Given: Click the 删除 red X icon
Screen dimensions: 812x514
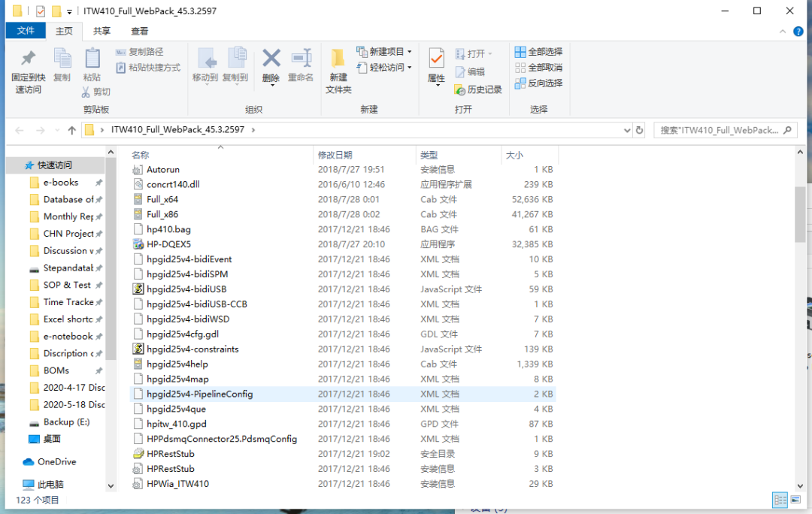Looking at the screenshot, I should click(271, 58).
